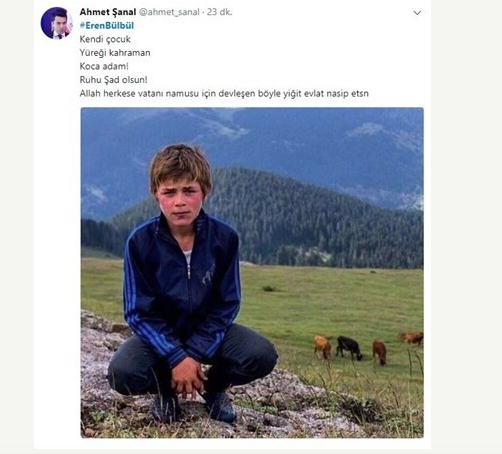This screenshot has width=502, height=454.
Task: Click the "Ruhu Şad olsun!" tweet line
Action: coord(113,80)
